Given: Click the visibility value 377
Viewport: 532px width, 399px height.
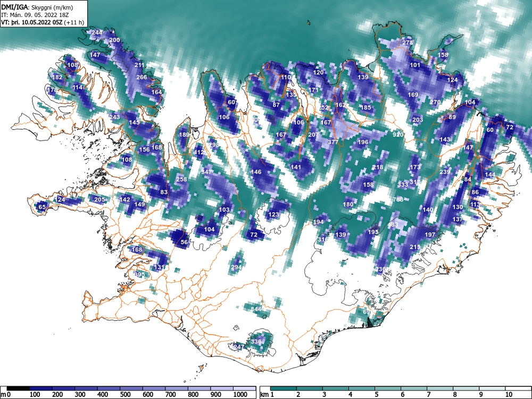Looking at the screenshot, I should point(333,142).
